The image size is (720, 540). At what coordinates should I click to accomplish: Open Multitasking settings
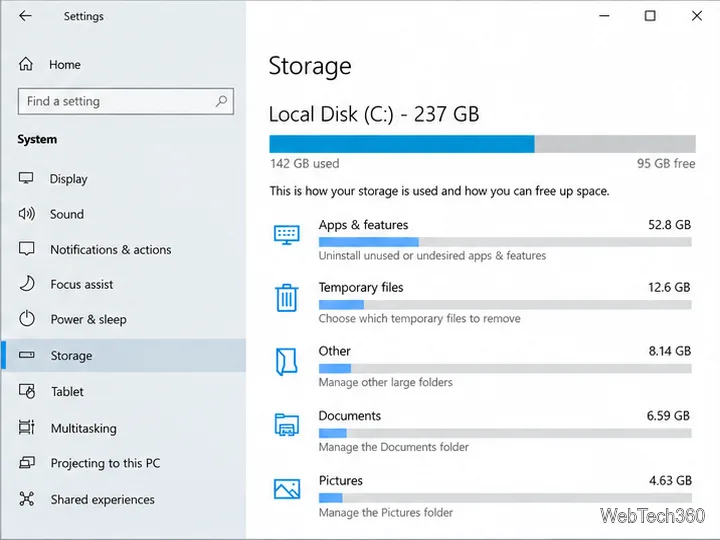84,428
